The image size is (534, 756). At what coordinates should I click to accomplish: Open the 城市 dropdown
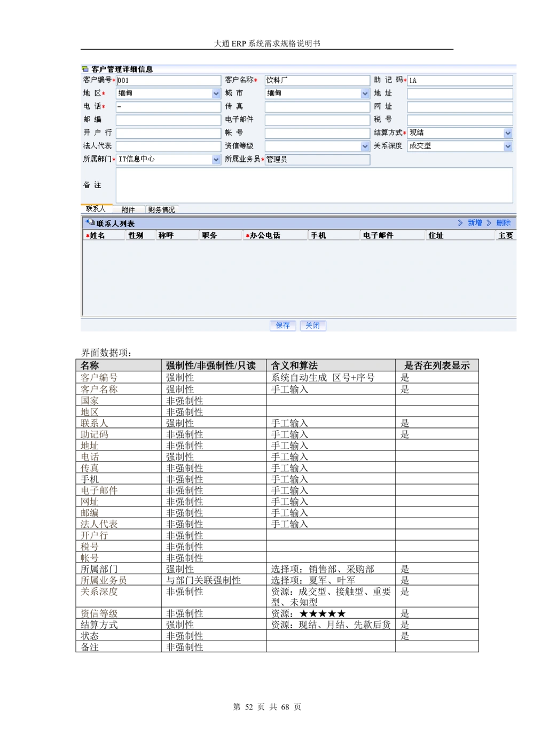[365, 93]
